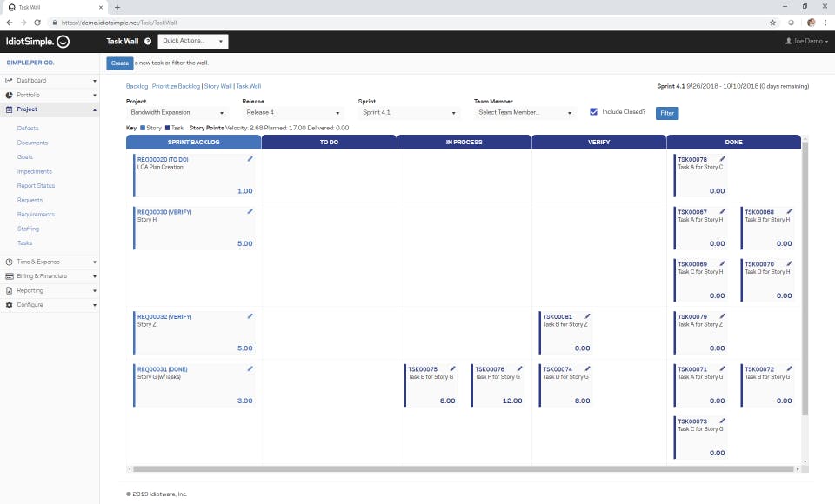This screenshot has width=835, height=504.
Task: Edit task TSK00068 pencil icon
Action: [789, 211]
